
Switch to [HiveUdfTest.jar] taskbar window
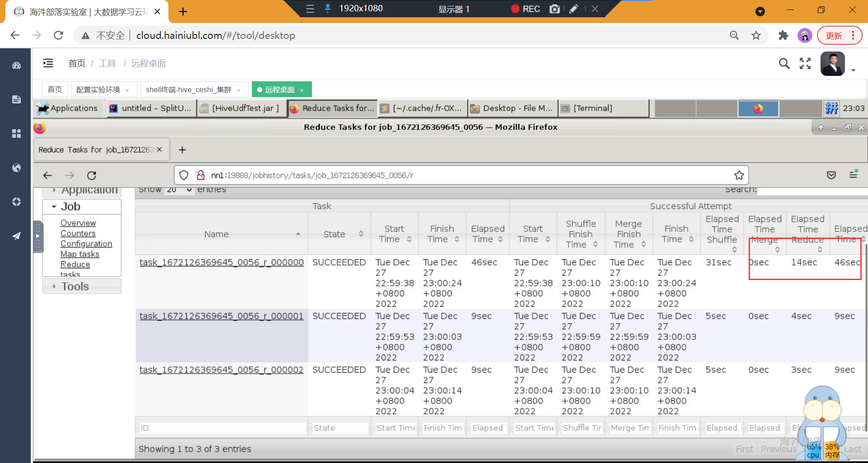coord(241,108)
